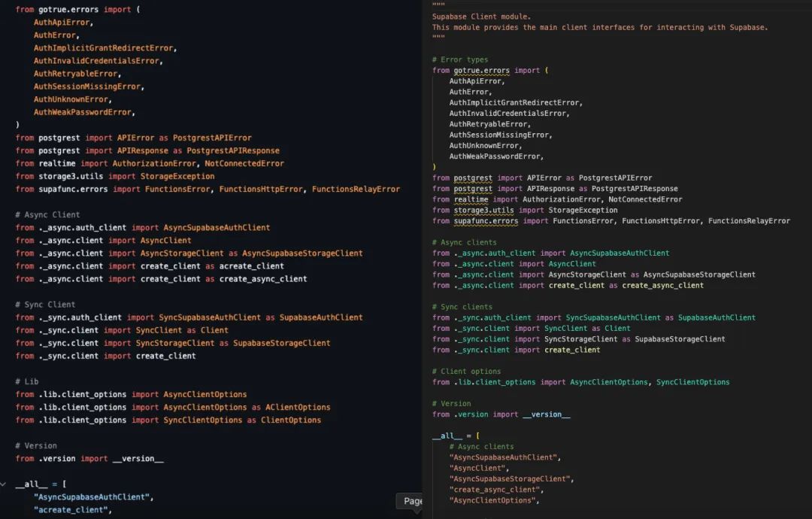This screenshot has height=519, width=812.
Task: Click the '# Sync clients' comment in right pane
Action: (462, 307)
